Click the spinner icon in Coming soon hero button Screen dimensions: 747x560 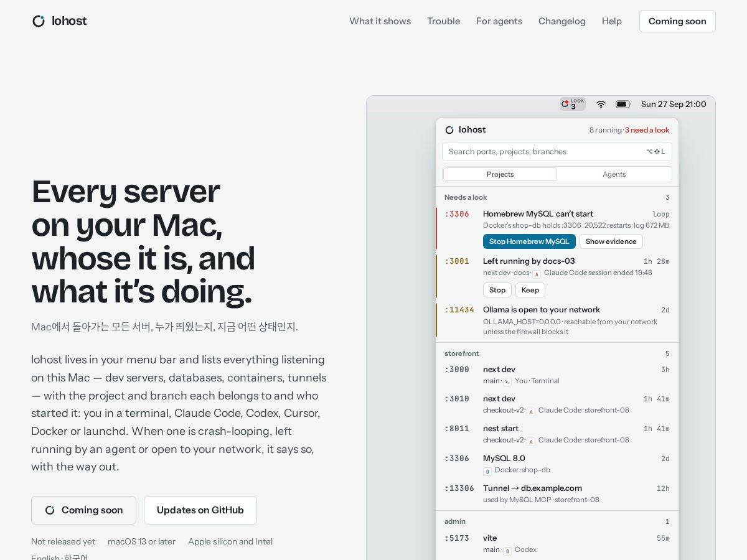point(50,510)
